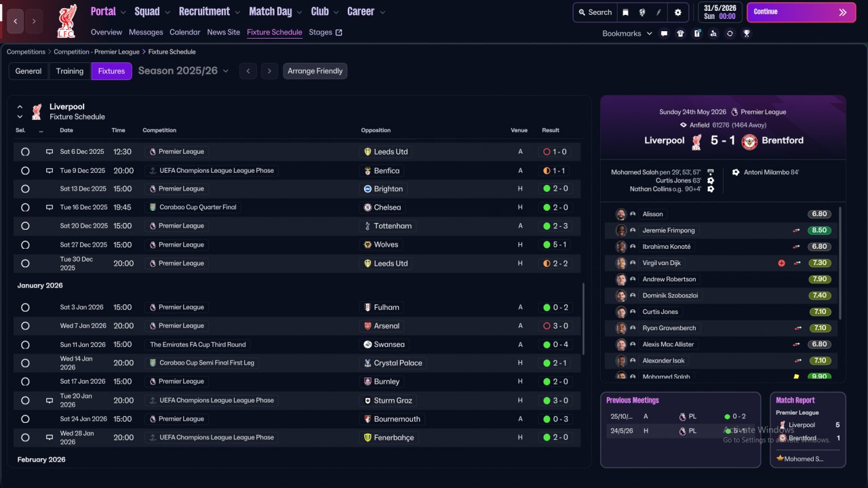Select the Fulham fixture radio button

25,308
